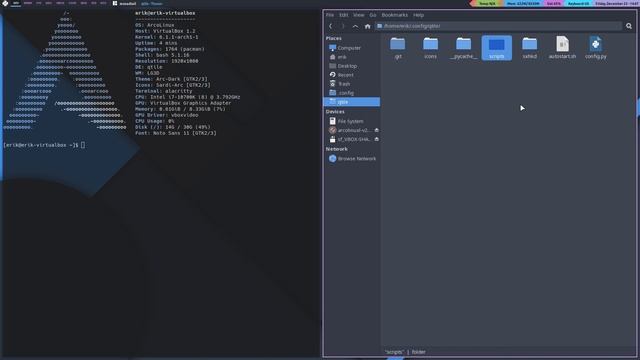Eject the sf_VBOX shared volume
Screen dimensions: 640x360
(376, 139)
